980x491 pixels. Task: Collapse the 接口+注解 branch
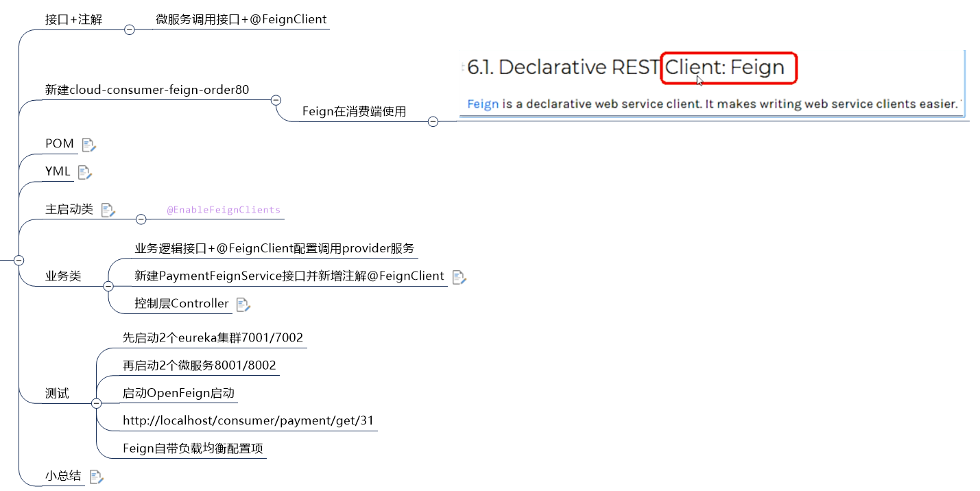pyautogui.click(x=129, y=29)
